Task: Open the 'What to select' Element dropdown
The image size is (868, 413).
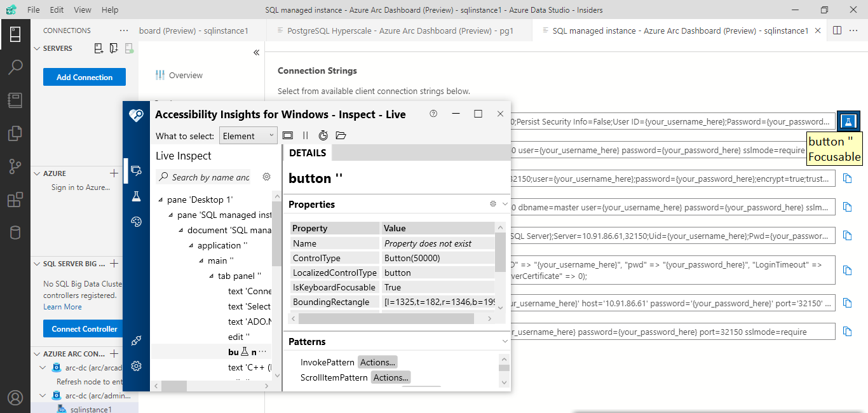Action: [x=248, y=135]
